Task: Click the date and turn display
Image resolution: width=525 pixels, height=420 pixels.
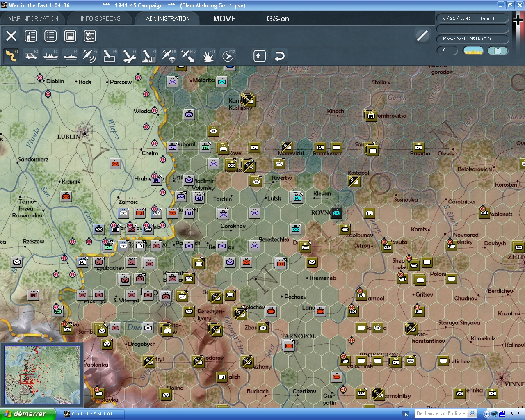Action: click(x=472, y=18)
